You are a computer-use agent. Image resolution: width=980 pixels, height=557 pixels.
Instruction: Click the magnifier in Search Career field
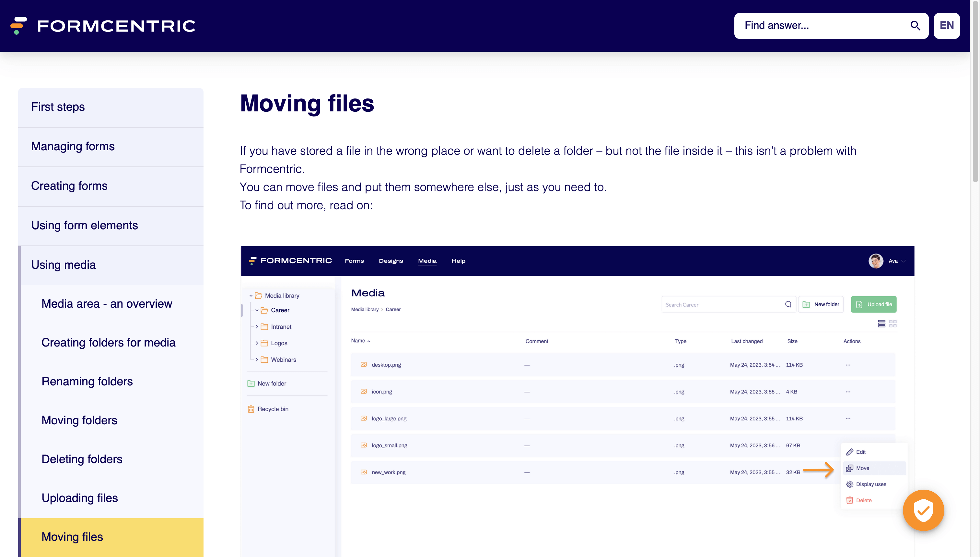[x=788, y=304]
